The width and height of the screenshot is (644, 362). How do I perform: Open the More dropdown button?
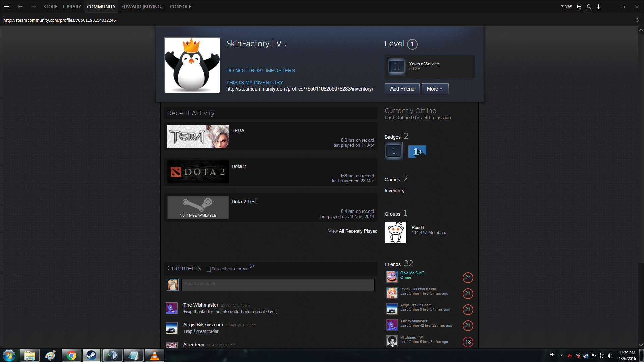pyautogui.click(x=435, y=89)
